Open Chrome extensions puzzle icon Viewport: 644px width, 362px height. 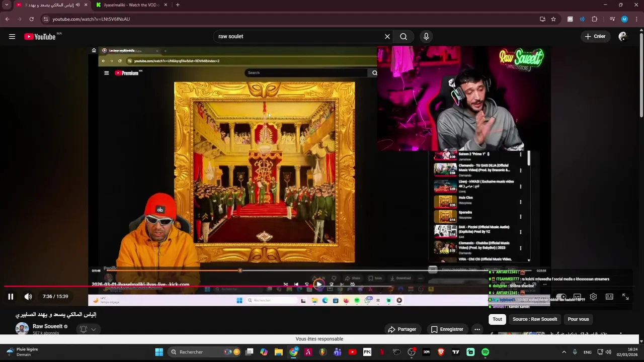(594, 19)
